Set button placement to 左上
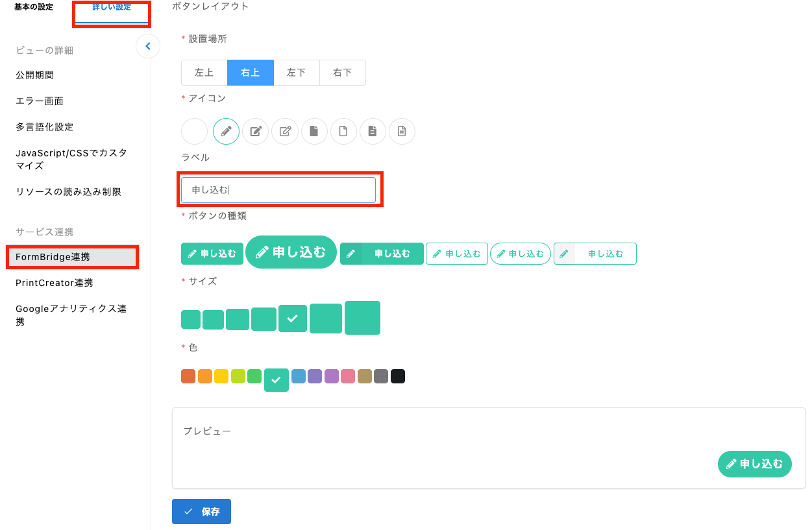Screen dimensions: 812x530 click(204, 73)
